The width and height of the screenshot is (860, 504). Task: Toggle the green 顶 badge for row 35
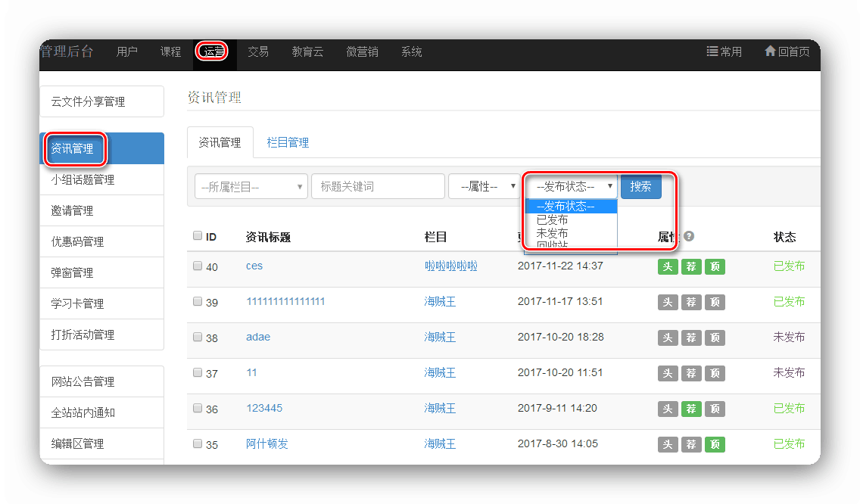click(x=715, y=444)
